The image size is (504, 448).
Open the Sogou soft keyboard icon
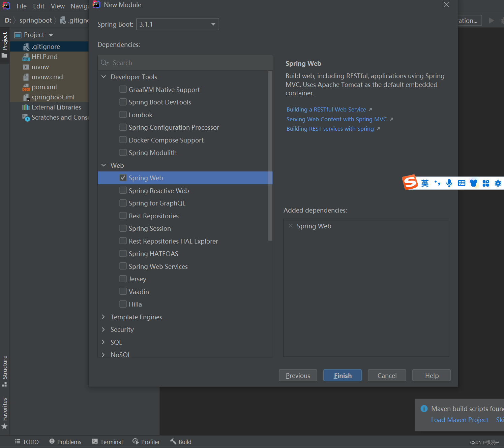click(x=462, y=183)
